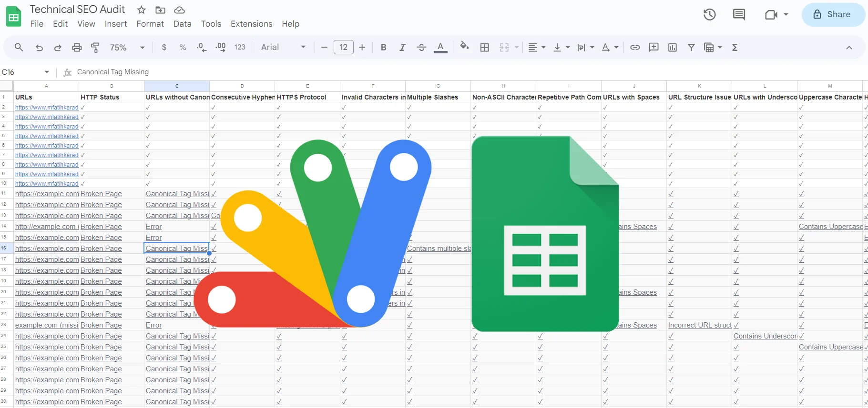Open the Data menu
The height and width of the screenshot is (408, 868).
(183, 24)
